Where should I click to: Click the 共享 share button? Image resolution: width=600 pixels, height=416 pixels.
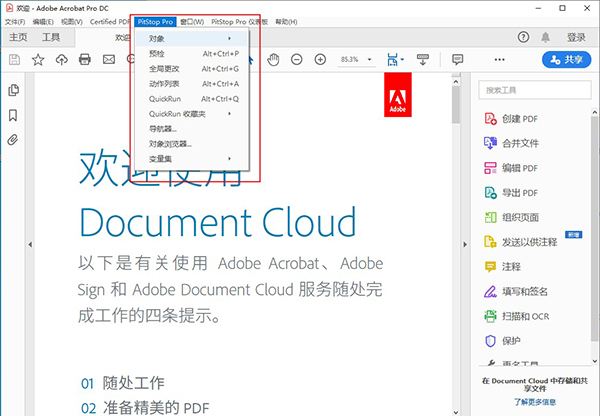point(567,60)
